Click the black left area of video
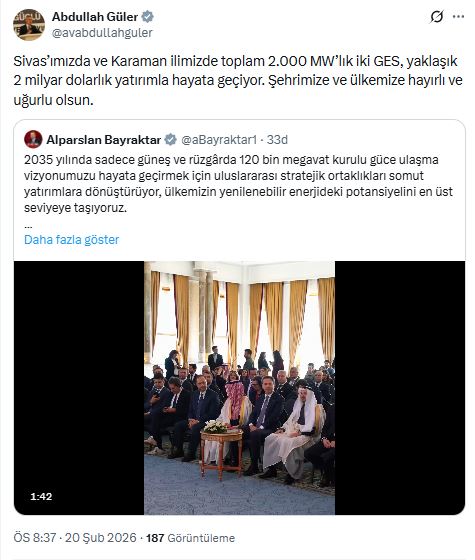The height and width of the screenshot is (560, 475). (79, 388)
